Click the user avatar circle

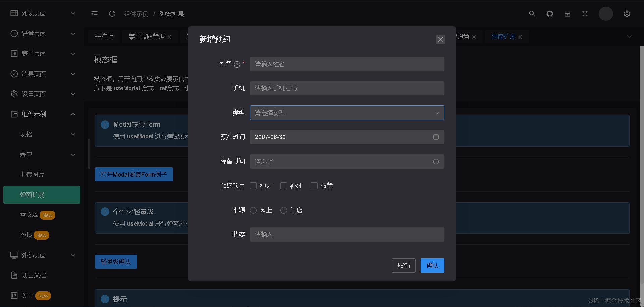(x=606, y=14)
